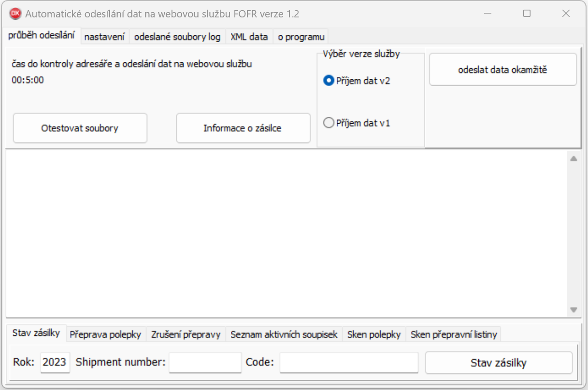Click the Stav zásilky button at bottom right
This screenshot has width=588, height=390.
(498, 363)
